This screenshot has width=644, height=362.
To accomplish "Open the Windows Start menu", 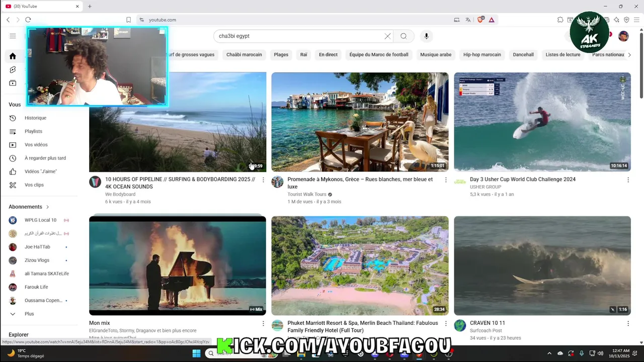I will coord(196,353).
